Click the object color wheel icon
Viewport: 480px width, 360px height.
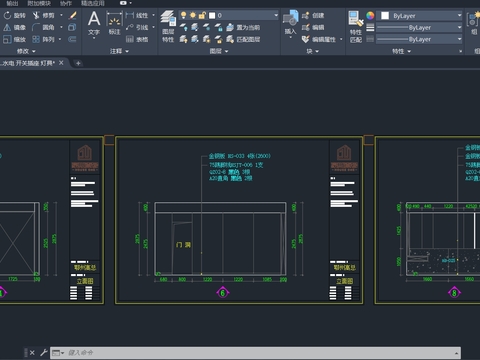point(370,15)
